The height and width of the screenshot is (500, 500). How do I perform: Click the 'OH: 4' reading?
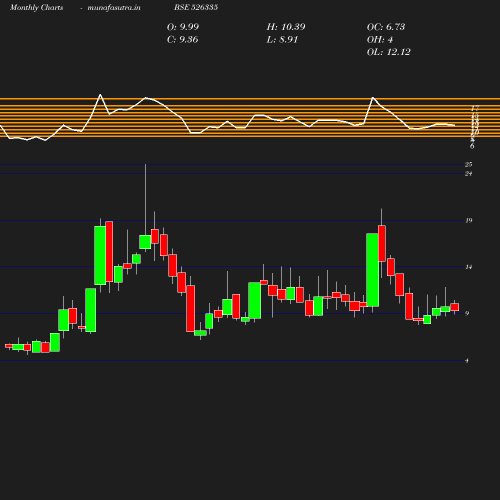coord(380,40)
